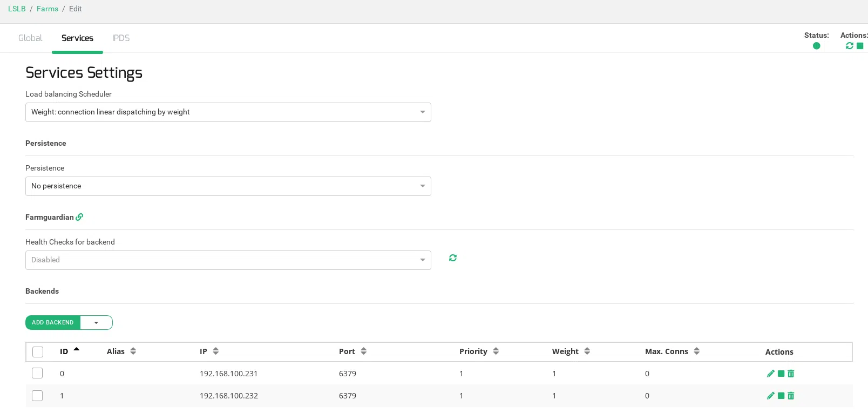Click the restart farm icon under Actions
This screenshot has width=868, height=420.
pyautogui.click(x=849, y=46)
